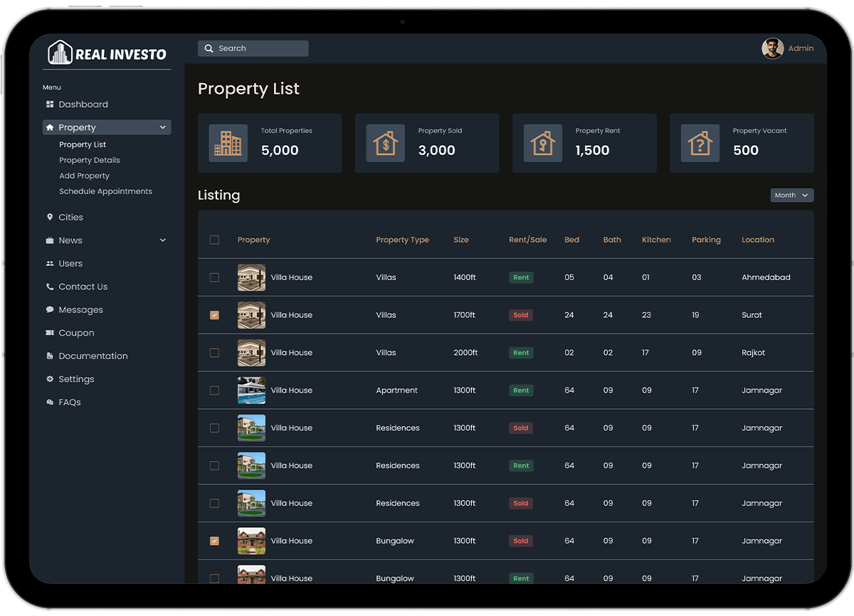Click the 1,500 property rent value
Screen dimensions: 854x616
(592, 150)
